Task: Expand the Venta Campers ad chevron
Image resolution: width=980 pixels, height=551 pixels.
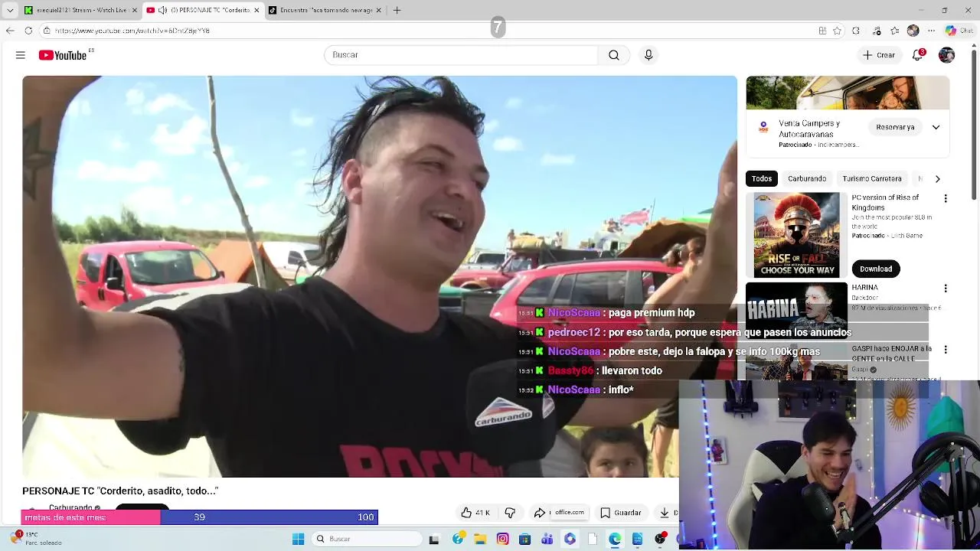Action: (936, 127)
